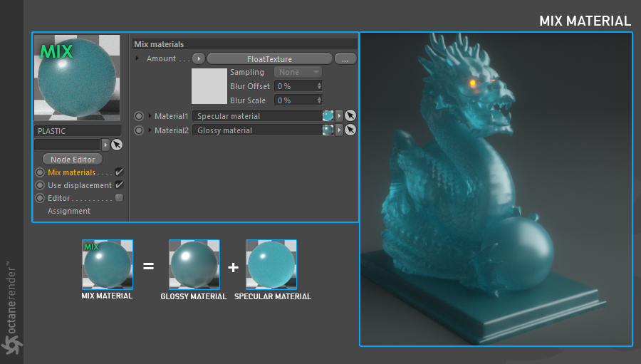This screenshot has height=364, width=641.
Task: Open the Node Editor button
Action: coord(73,159)
